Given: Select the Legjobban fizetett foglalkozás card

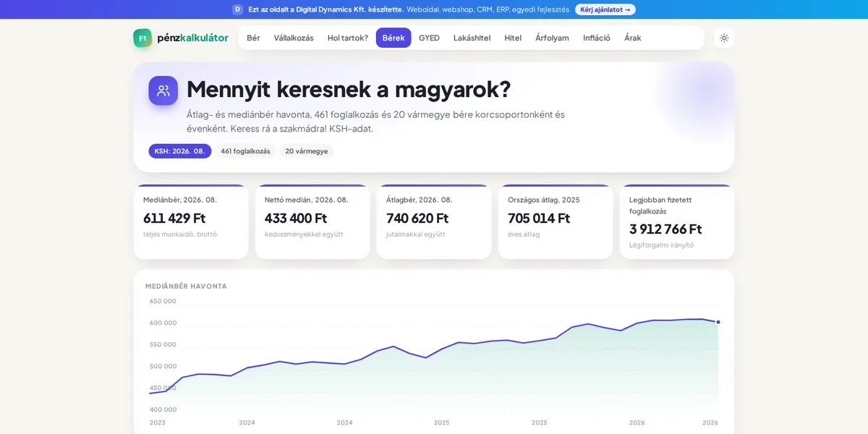Looking at the screenshot, I should tap(677, 222).
